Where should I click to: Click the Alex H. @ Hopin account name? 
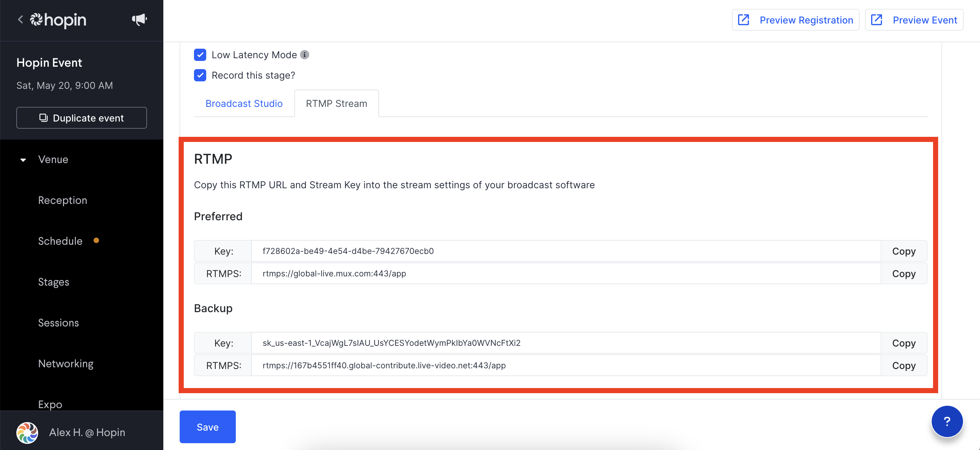click(x=87, y=433)
